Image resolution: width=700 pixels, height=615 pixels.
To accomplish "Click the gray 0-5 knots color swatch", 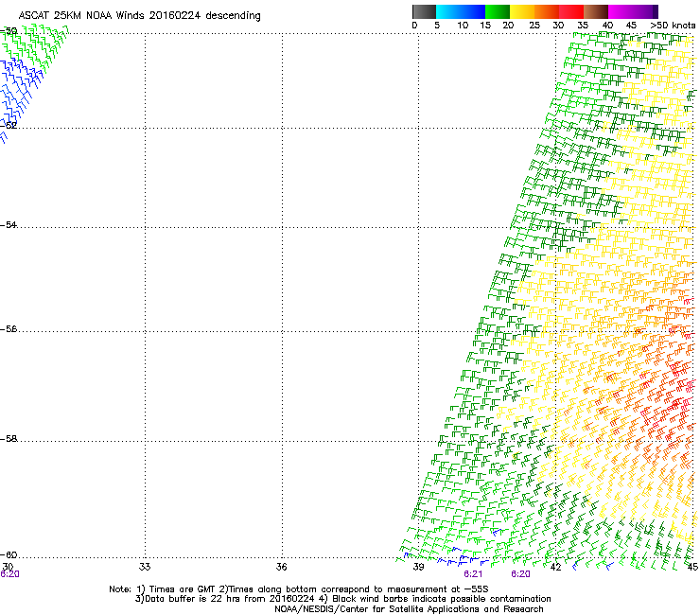I will (x=424, y=11).
